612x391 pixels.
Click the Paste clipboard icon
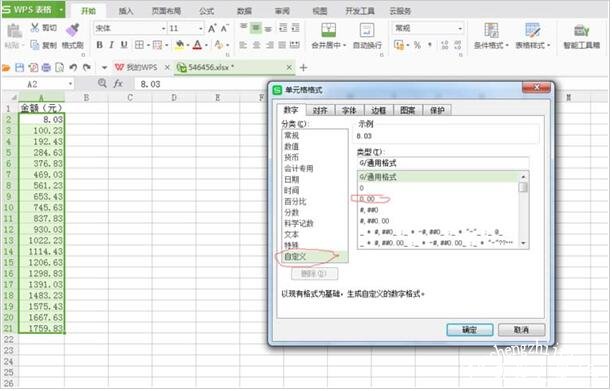(x=14, y=31)
